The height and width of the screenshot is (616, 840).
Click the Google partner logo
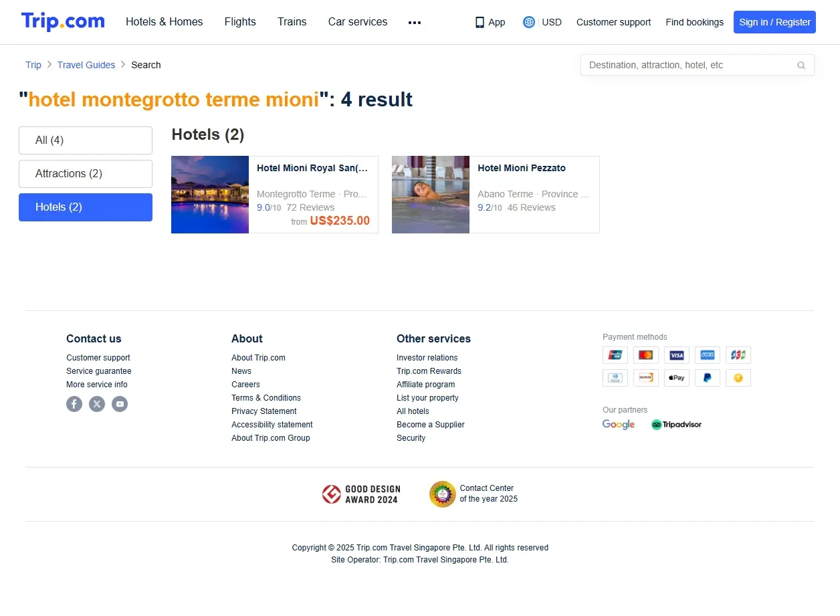pyautogui.click(x=619, y=425)
